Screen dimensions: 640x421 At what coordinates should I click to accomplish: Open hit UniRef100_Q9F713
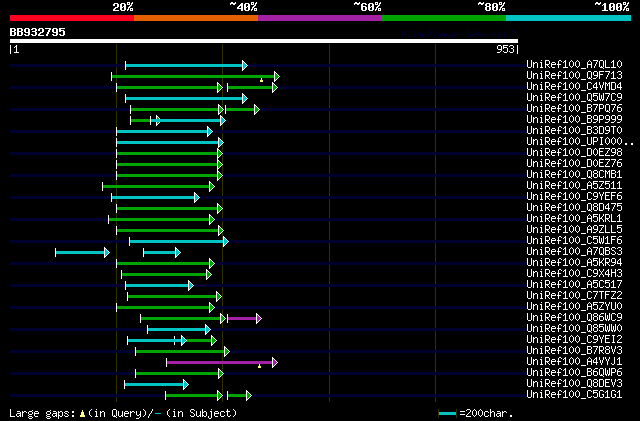point(574,75)
